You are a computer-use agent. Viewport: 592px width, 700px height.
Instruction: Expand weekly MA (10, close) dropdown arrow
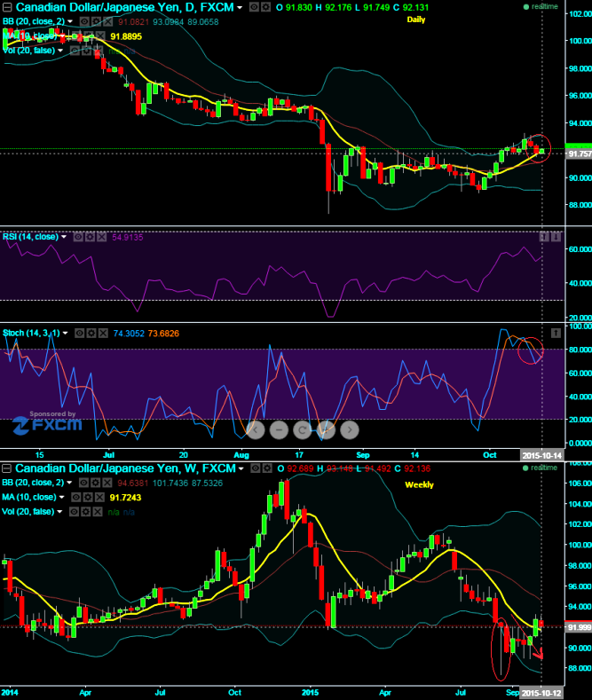[x=61, y=498]
